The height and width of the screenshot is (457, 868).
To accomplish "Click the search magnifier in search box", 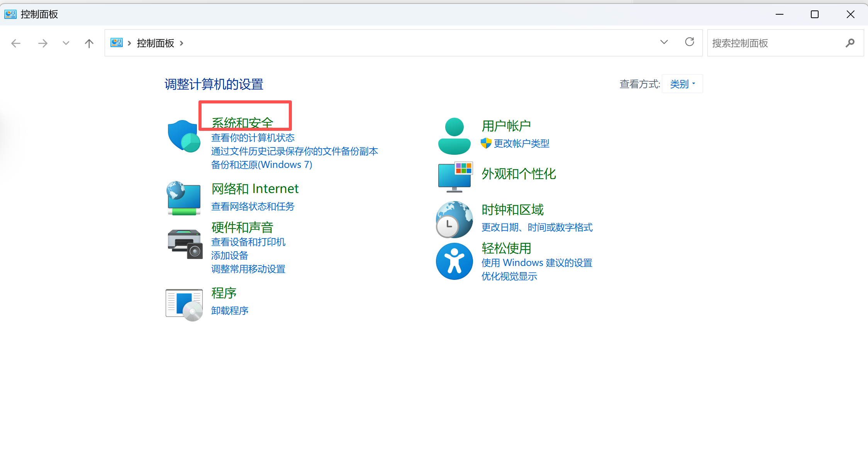I will (850, 43).
